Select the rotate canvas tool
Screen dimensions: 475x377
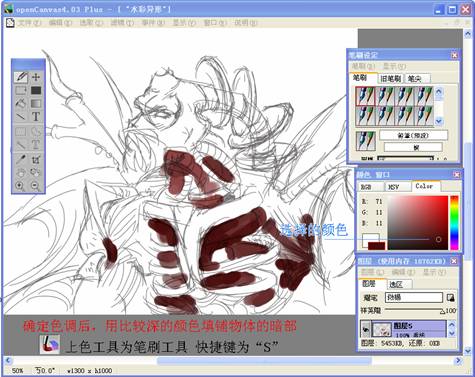36,173
